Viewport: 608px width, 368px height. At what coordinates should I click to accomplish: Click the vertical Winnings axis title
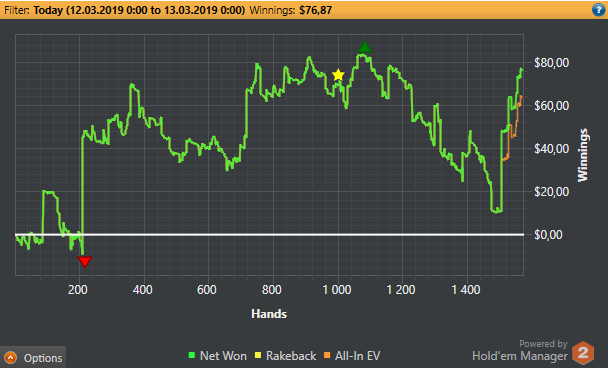pyautogui.click(x=582, y=155)
